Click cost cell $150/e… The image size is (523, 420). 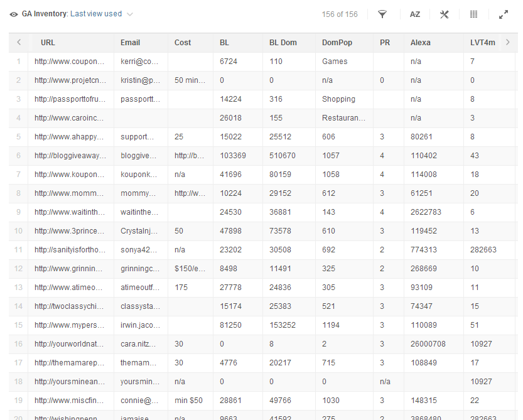190,269
